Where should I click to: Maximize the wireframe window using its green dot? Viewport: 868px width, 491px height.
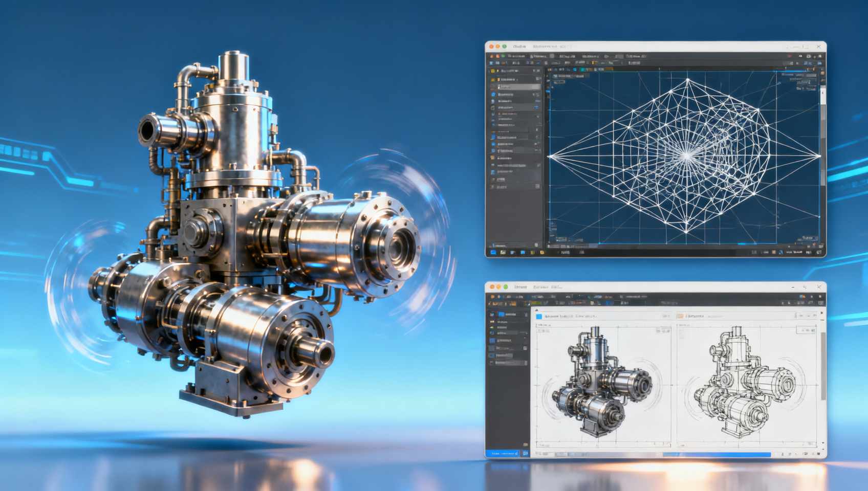pyautogui.click(x=504, y=47)
